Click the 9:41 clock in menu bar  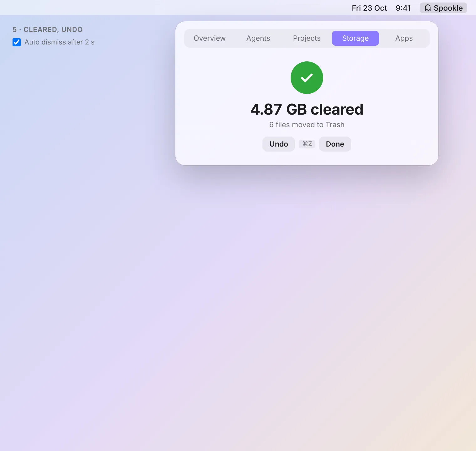click(403, 8)
